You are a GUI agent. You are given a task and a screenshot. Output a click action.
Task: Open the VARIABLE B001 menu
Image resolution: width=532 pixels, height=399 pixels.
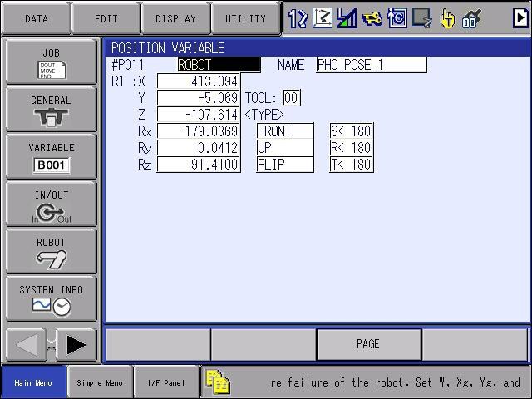click(x=52, y=157)
